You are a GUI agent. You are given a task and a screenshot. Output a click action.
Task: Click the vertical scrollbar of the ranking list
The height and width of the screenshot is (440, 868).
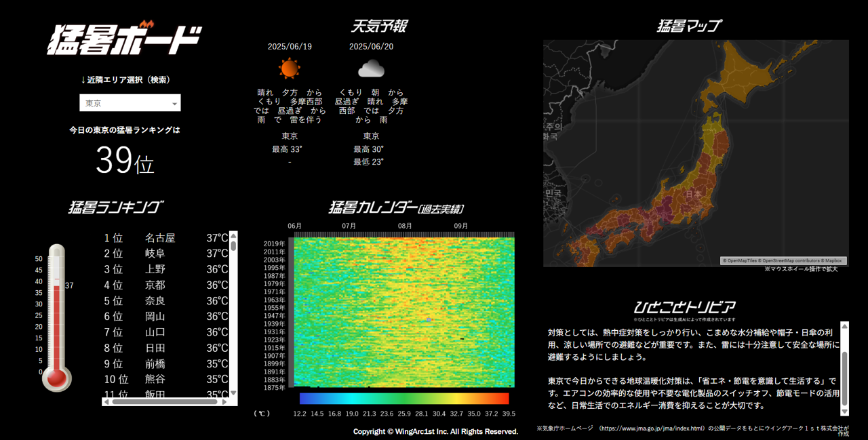[x=233, y=312]
